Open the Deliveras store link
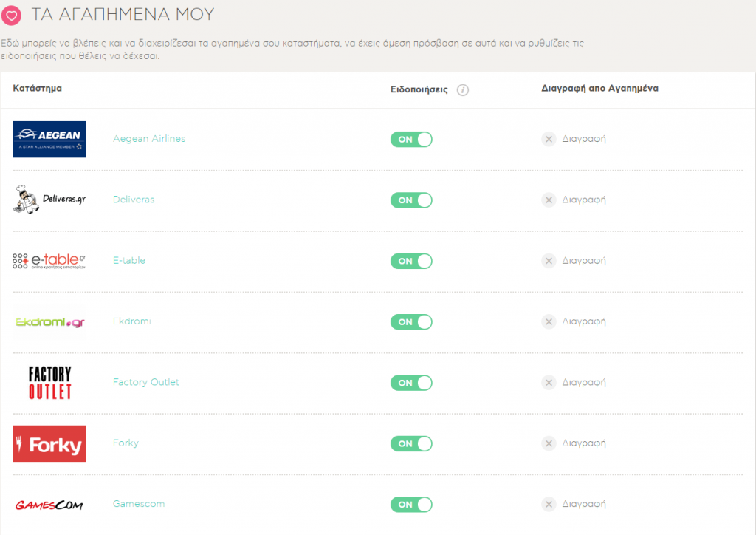756x535 pixels. (134, 200)
